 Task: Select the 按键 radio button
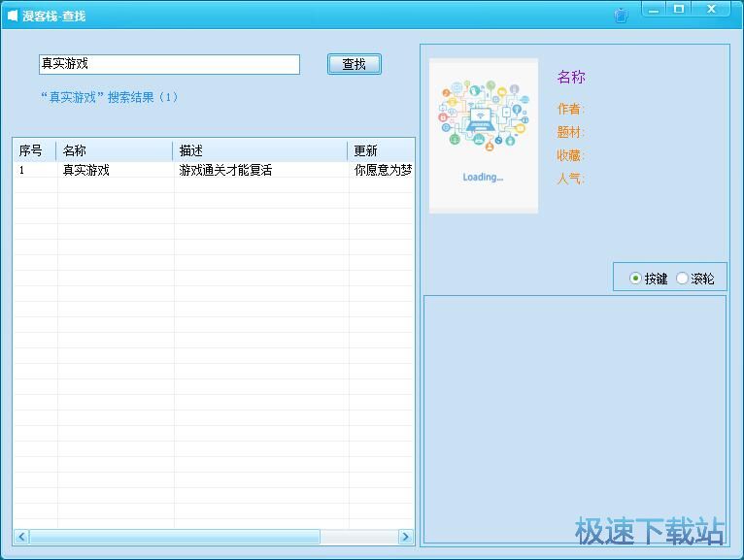pos(649,279)
